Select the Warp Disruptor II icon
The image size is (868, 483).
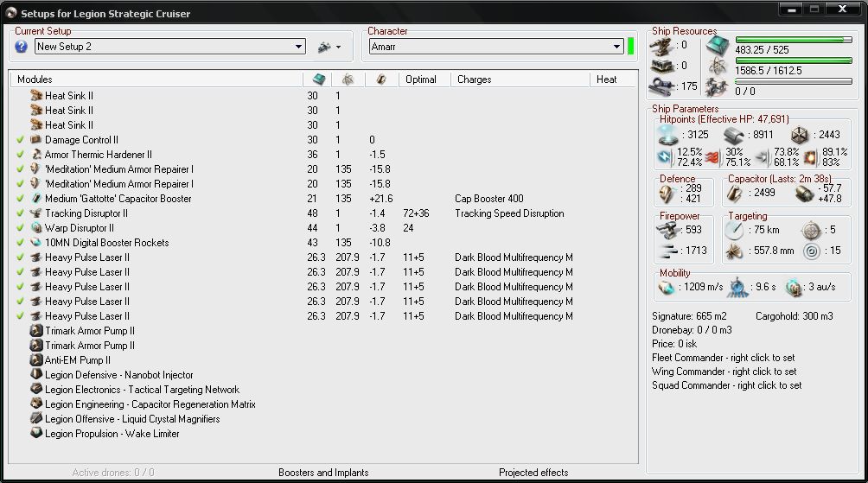coord(36,227)
